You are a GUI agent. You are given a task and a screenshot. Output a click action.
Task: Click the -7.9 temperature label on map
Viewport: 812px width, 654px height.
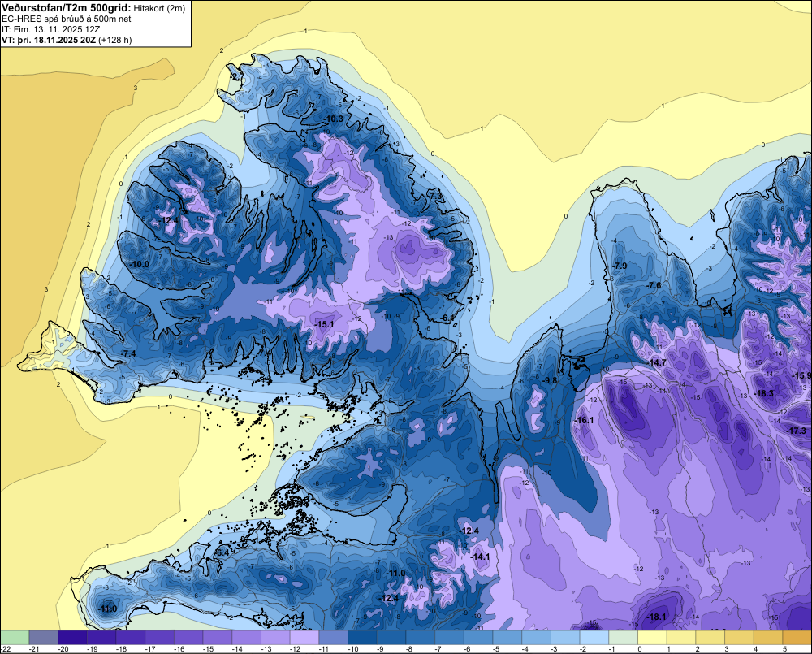620,266
